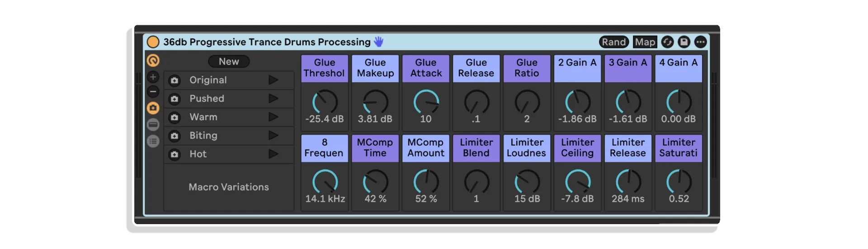The image size is (868, 249).
Task: Click the MComp Time knob
Action: pos(376,182)
